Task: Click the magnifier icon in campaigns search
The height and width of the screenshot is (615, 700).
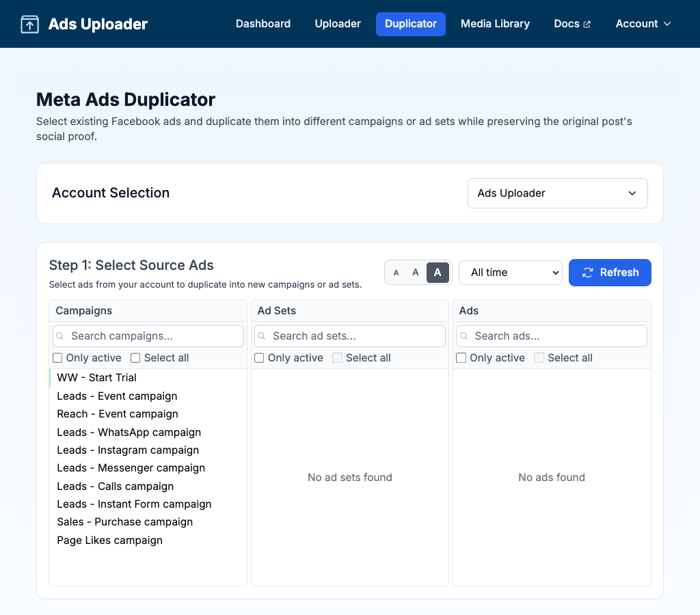Action: click(x=61, y=336)
